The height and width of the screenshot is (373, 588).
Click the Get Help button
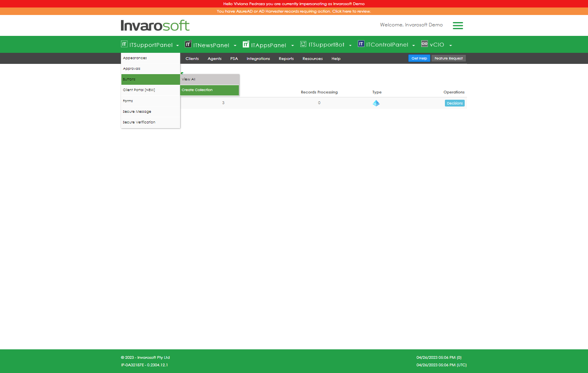click(x=419, y=58)
